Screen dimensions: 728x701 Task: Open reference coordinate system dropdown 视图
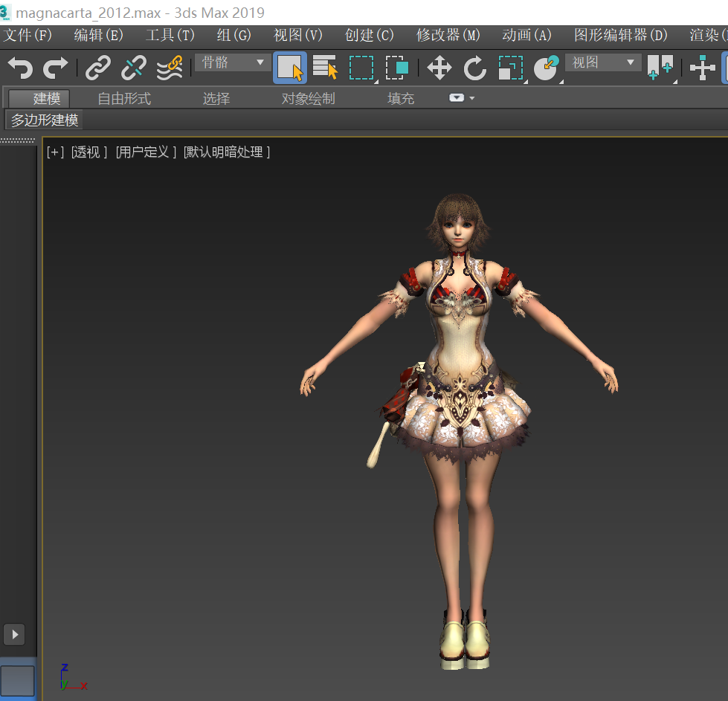pos(603,62)
